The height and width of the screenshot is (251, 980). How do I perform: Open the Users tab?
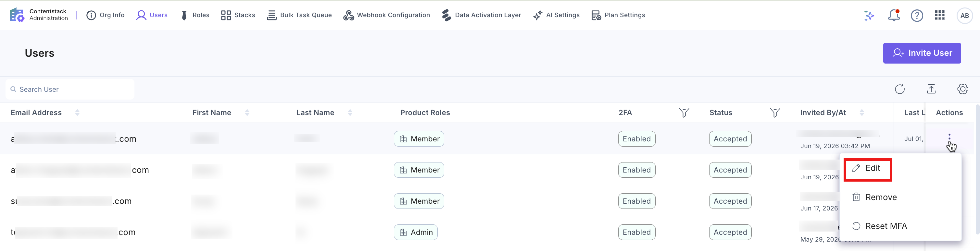[152, 15]
